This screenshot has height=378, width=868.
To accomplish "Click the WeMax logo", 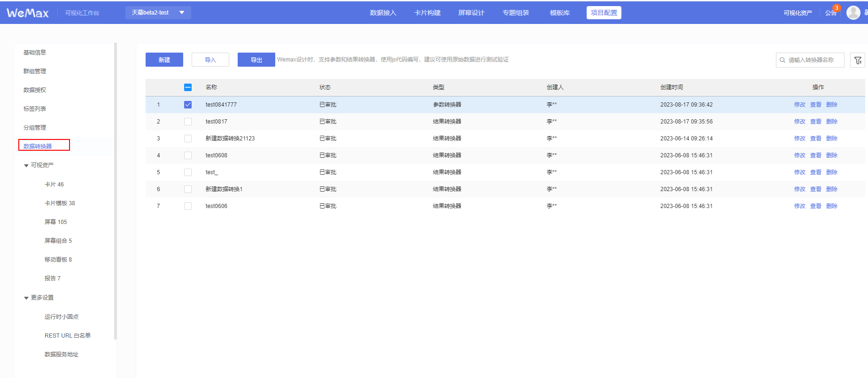I will coord(28,13).
